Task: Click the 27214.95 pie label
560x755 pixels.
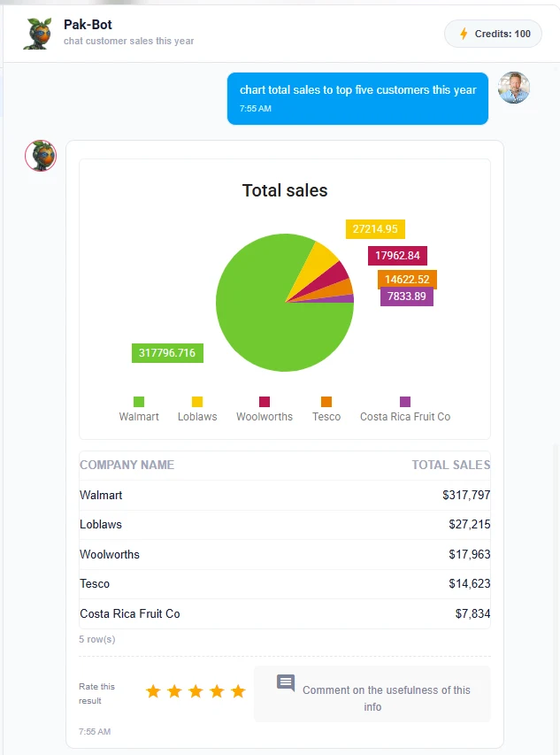Action: pyautogui.click(x=375, y=229)
